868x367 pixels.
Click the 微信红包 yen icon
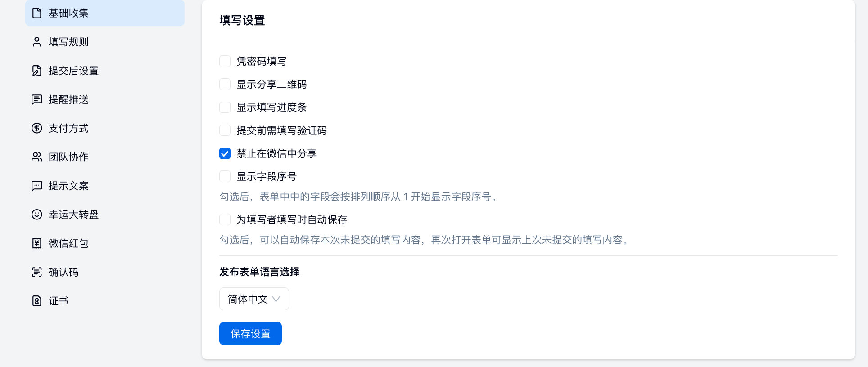point(37,243)
